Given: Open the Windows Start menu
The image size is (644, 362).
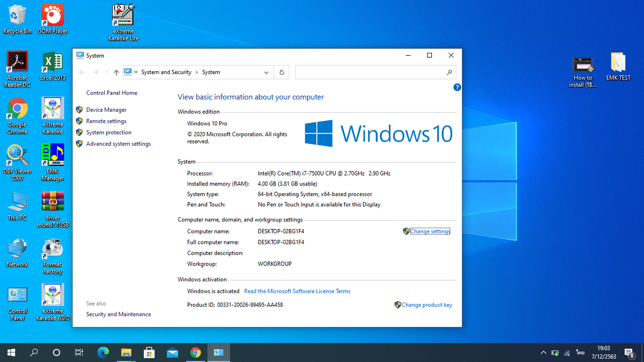Looking at the screenshot, I should (x=11, y=352).
